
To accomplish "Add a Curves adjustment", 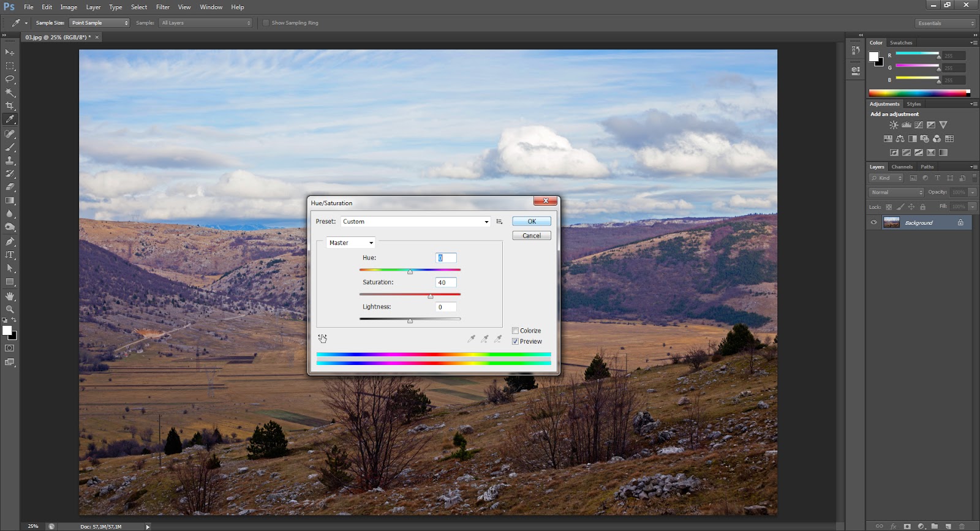I will tap(919, 125).
